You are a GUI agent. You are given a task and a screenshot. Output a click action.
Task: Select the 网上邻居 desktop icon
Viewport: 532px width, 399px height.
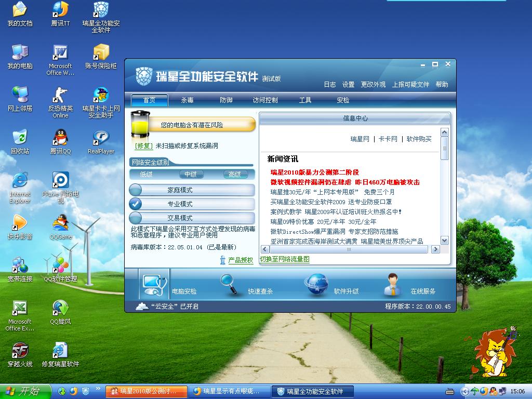coord(20,99)
